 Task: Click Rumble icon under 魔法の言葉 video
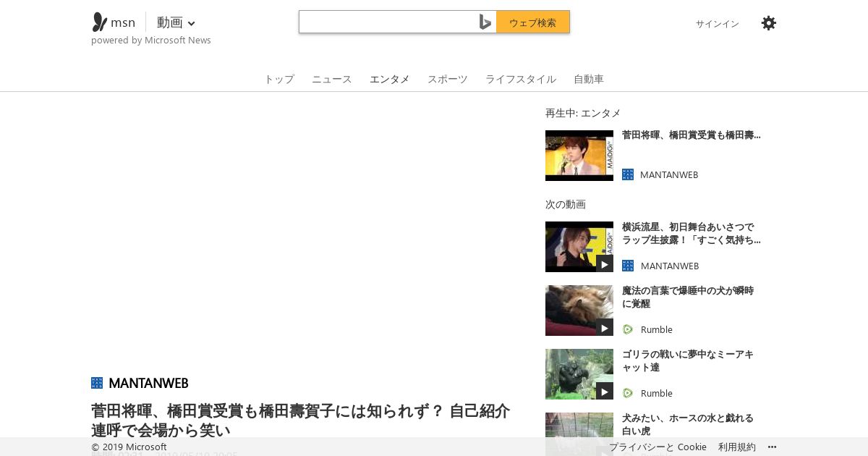(628, 329)
